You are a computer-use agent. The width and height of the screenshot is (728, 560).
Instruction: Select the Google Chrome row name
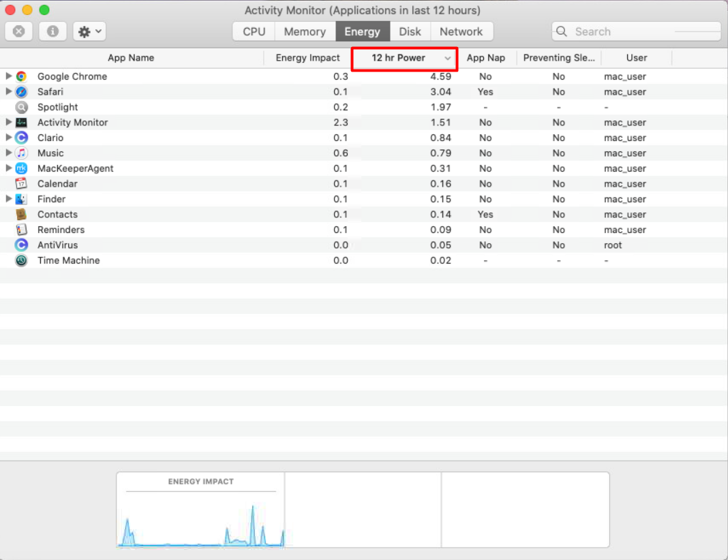coord(72,76)
